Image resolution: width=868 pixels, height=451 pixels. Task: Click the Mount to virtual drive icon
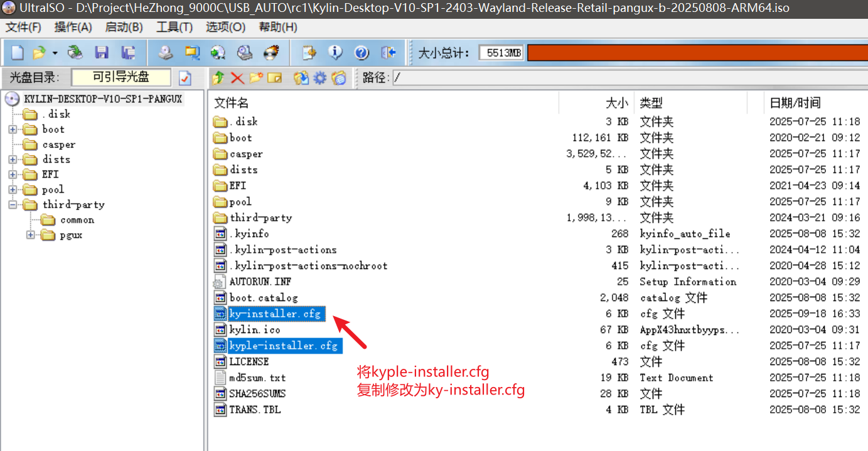tap(244, 53)
